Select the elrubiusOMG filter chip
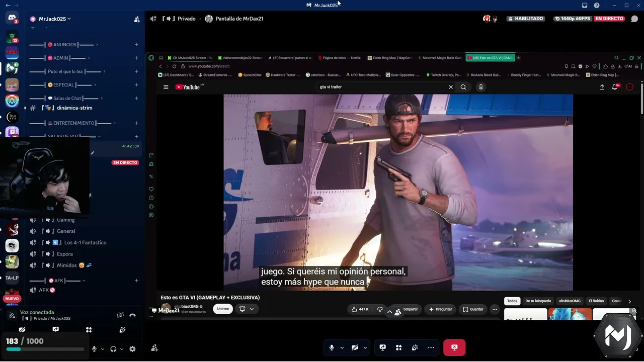Image resolution: width=644 pixels, height=362 pixels. 570,301
